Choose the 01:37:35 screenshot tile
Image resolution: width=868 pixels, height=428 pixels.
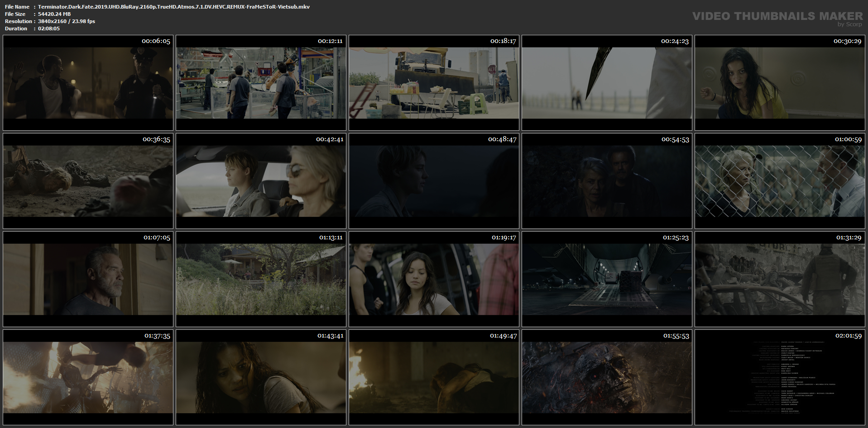88,377
